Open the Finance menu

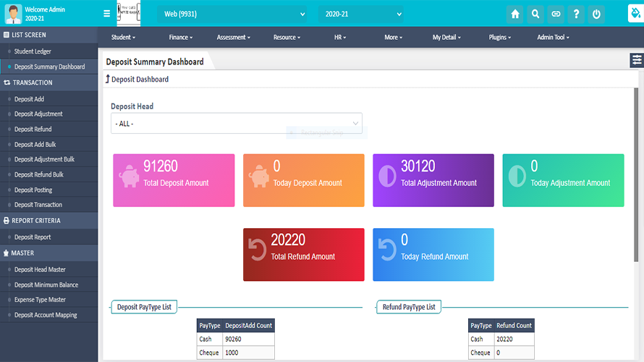[180, 37]
